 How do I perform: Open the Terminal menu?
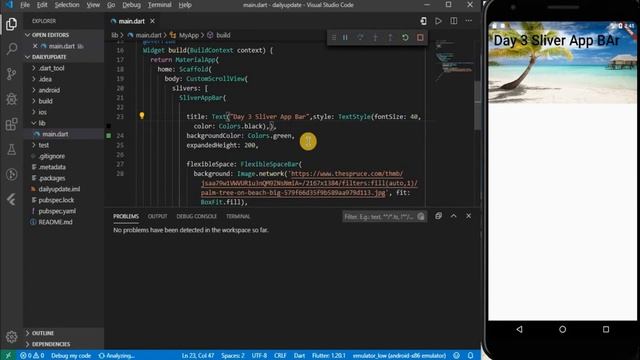160,5
